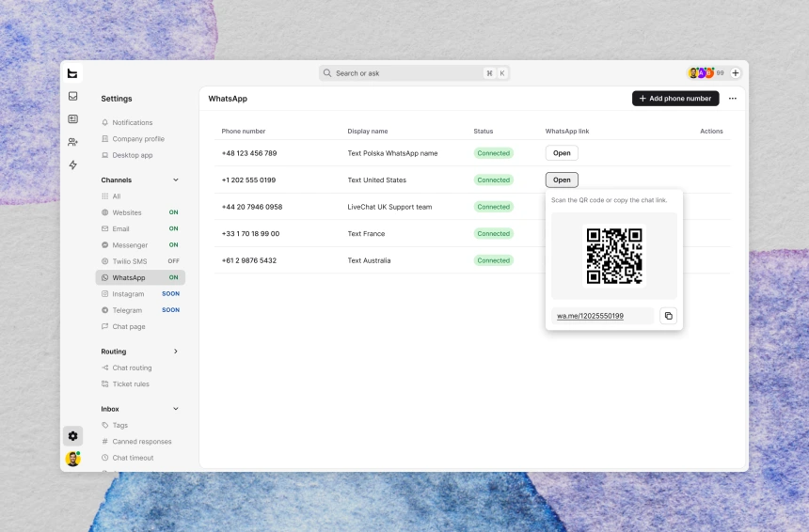Expand the Routing section chevron

tap(175, 351)
